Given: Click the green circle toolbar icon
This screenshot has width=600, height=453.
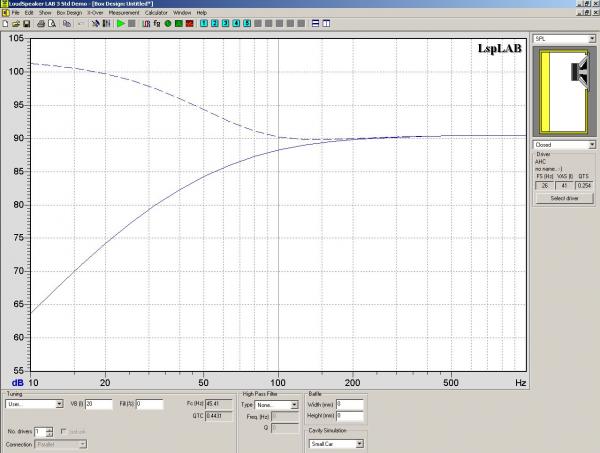Looking at the screenshot, I should pos(168,22).
